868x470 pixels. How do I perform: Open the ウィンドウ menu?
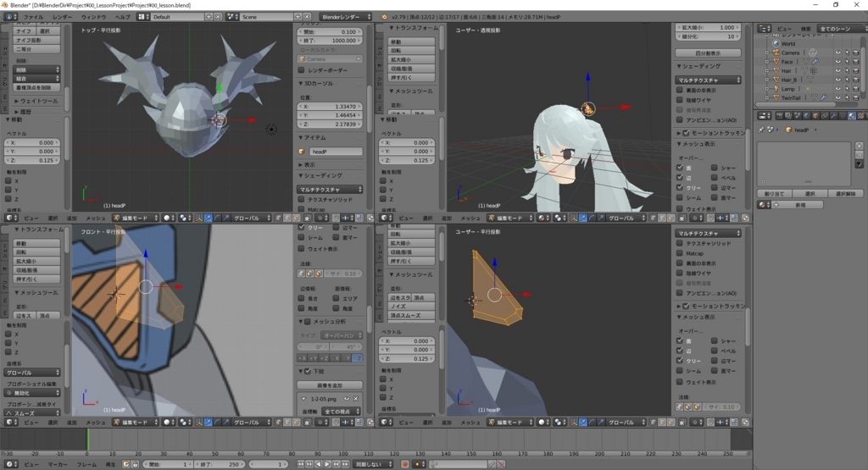tap(93, 17)
